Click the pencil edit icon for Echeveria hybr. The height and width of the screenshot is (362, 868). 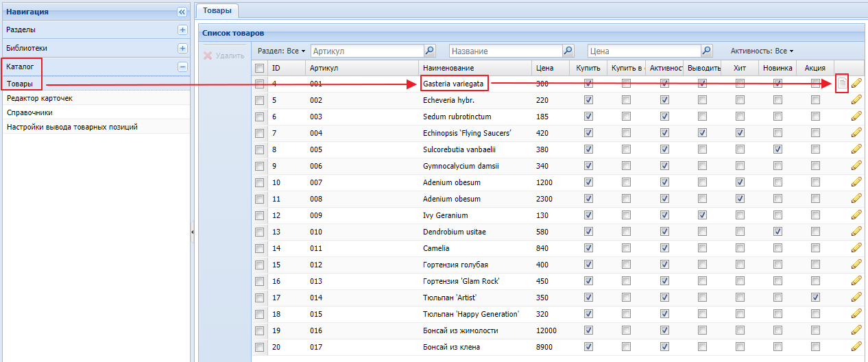(856, 100)
